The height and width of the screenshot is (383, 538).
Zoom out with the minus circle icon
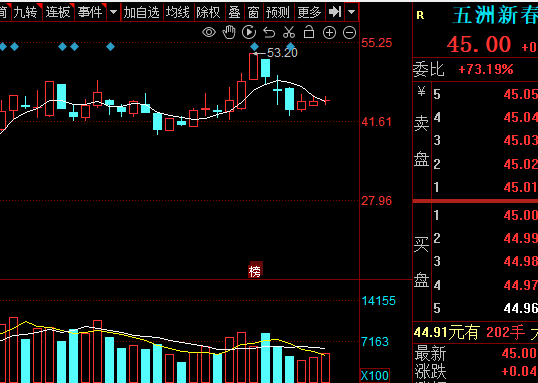tap(349, 33)
